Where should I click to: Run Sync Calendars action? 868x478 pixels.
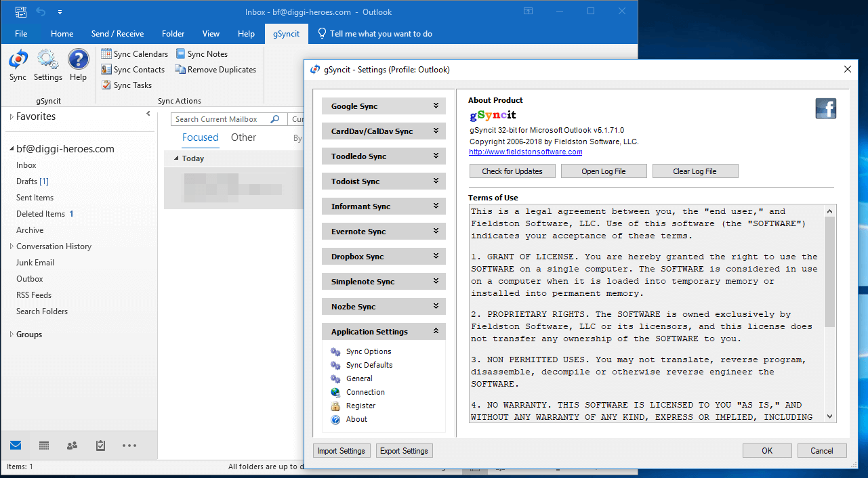click(135, 54)
